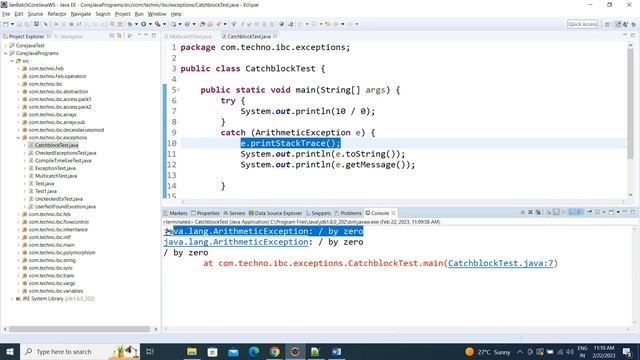Image resolution: width=640 pixels, height=360 pixels.
Task: Open the Window menu
Action: (x=157, y=14)
